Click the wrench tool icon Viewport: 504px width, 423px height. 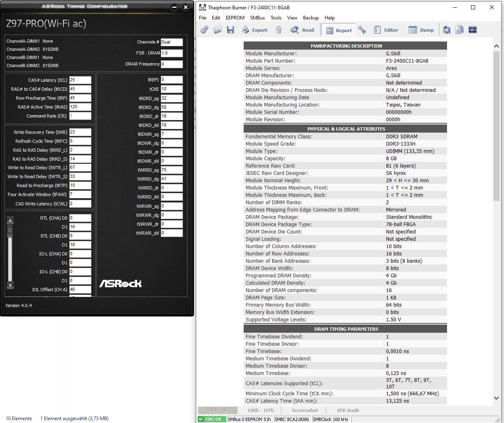click(362, 30)
